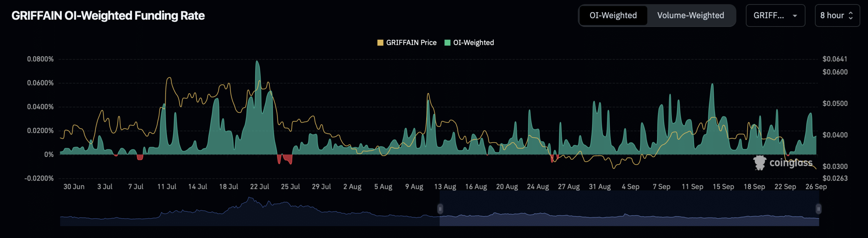This screenshot has height=238, width=868.
Task: Click the -0.0200% axis label
Action: coord(39,178)
